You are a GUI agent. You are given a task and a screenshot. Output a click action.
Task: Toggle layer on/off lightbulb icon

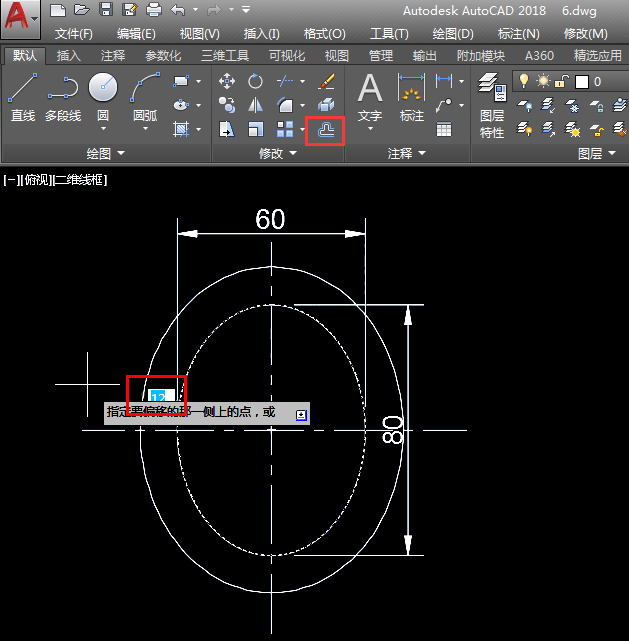523,81
